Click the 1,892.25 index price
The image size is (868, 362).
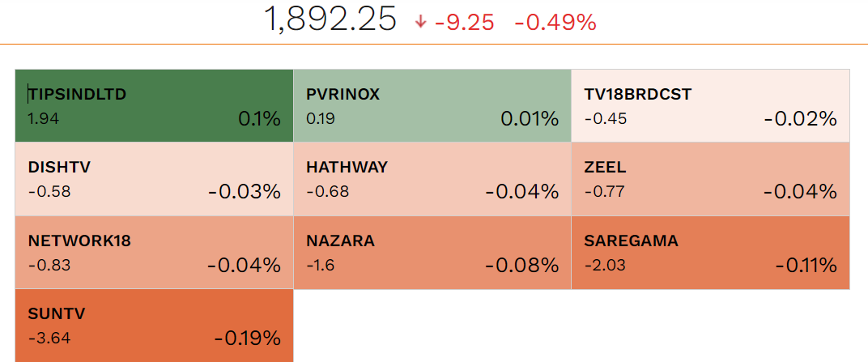(x=330, y=19)
